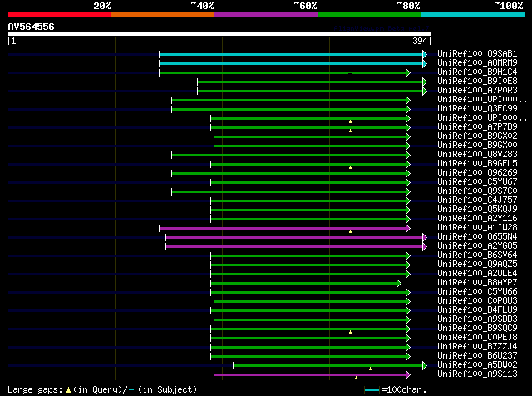The image size is (532, 396).
Task: Open hit UniRef100_A8MRM9 label
Action: tap(477, 63)
